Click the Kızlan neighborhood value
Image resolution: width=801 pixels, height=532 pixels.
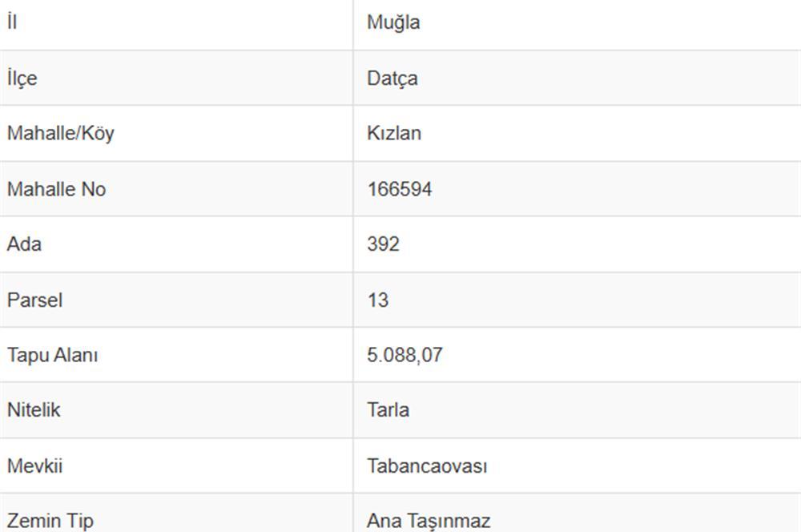pos(394,133)
